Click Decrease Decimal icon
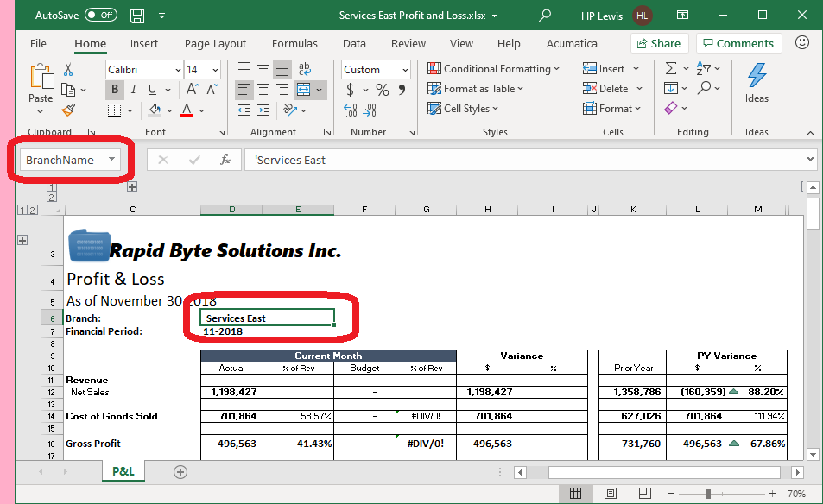This screenshot has width=823, height=504. click(x=370, y=110)
